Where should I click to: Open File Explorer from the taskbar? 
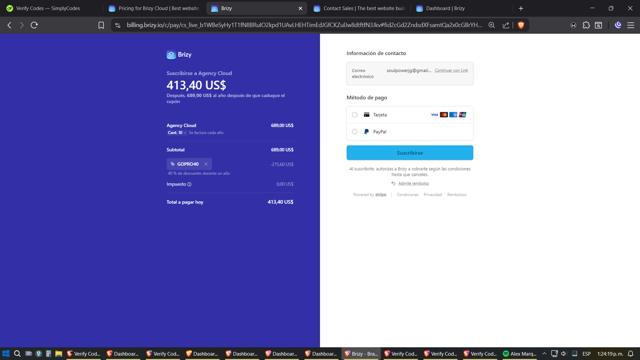[58, 353]
